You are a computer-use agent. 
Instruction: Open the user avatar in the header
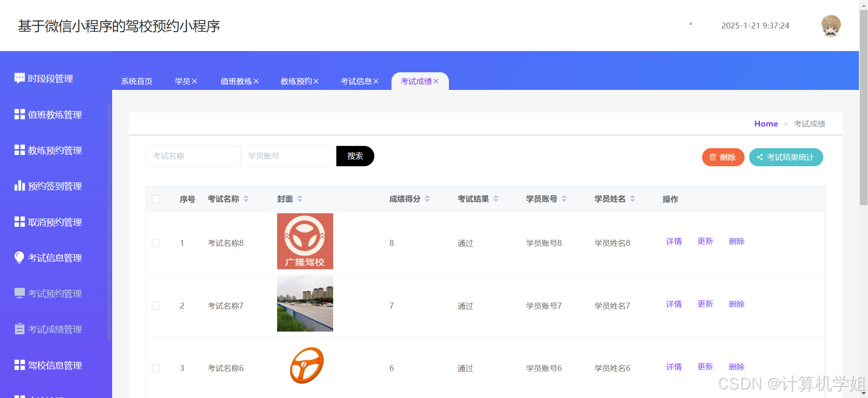(x=831, y=26)
